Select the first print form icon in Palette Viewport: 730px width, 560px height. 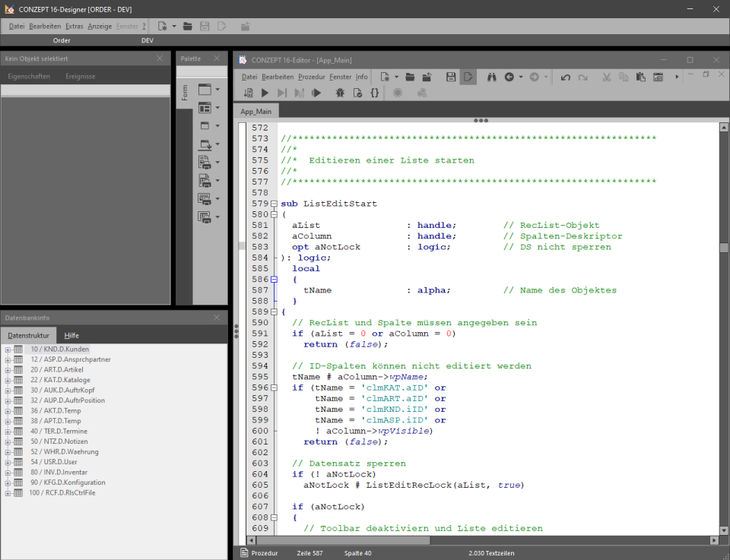coord(205,163)
